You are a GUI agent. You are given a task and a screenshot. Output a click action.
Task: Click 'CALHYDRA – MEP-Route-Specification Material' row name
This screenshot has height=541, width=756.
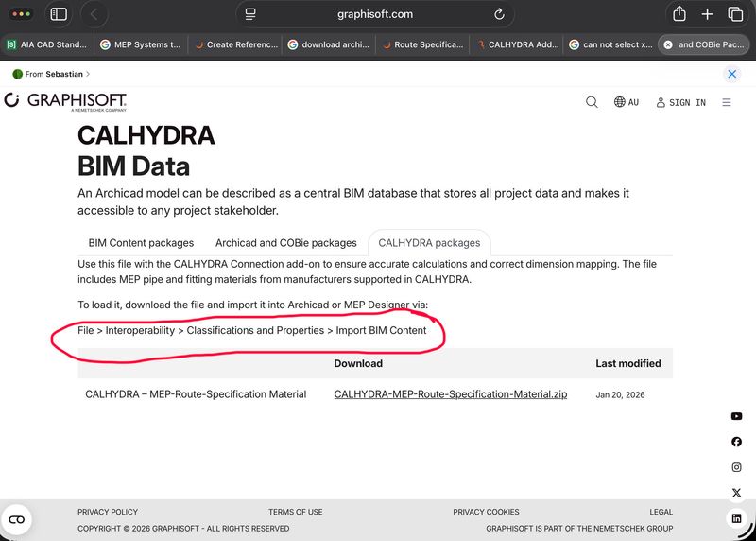click(x=196, y=394)
